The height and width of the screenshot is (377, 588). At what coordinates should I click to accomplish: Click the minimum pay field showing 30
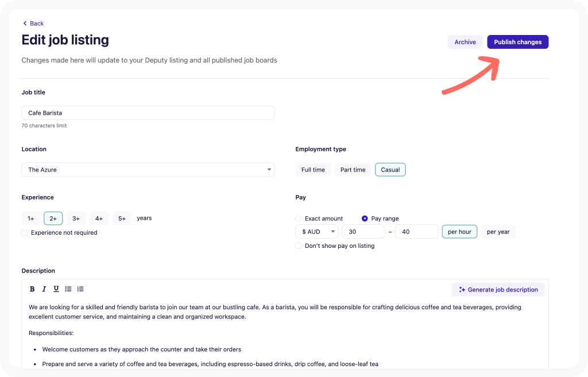[x=363, y=232]
